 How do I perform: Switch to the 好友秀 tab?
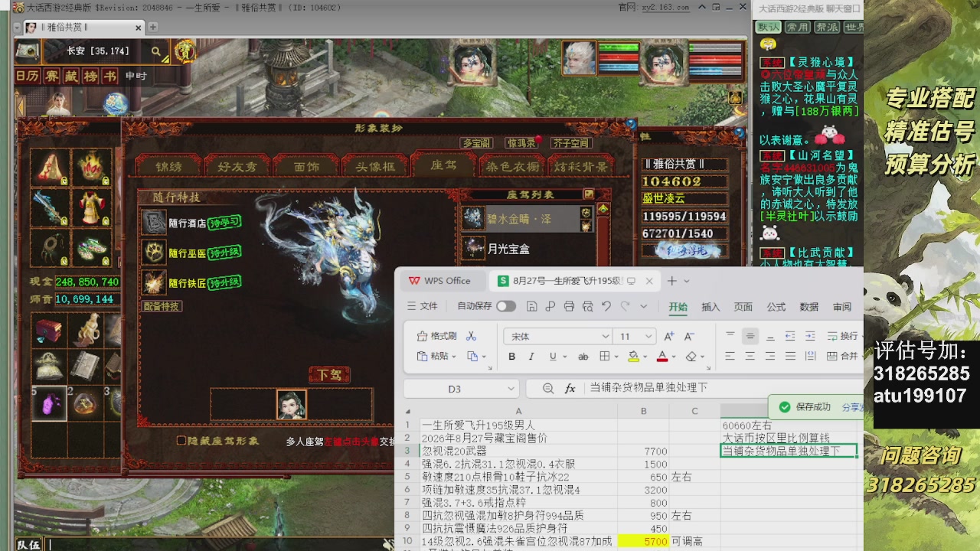[x=237, y=167]
